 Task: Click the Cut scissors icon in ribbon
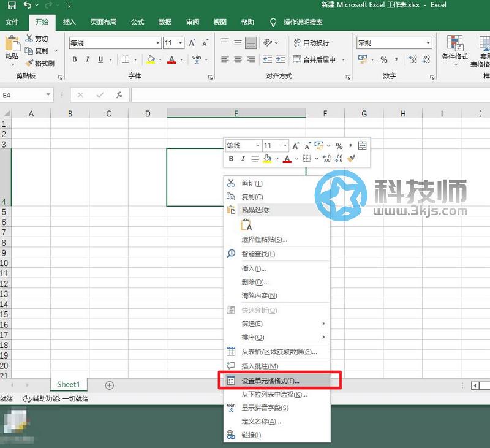(x=29, y=39)
